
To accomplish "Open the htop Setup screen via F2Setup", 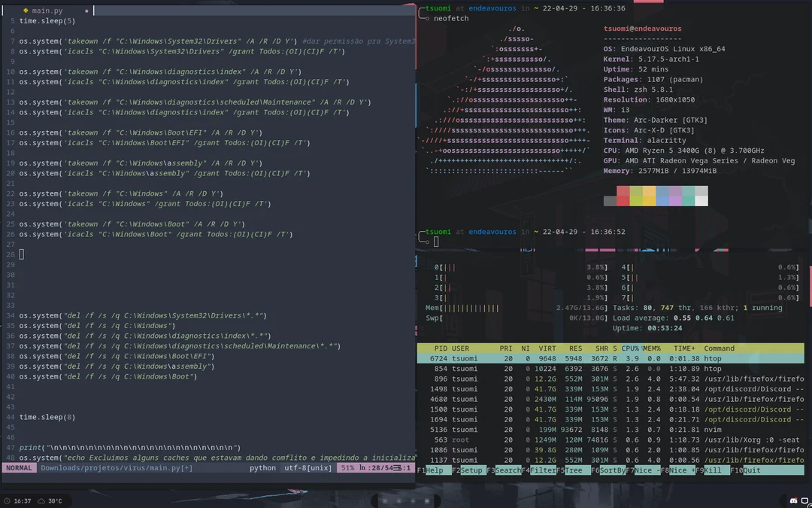I will (468, 470).
